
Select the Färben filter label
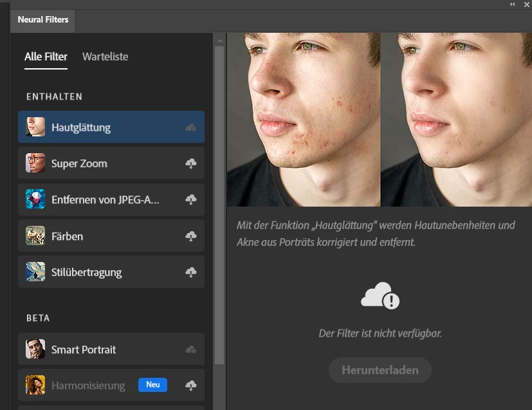[x=67, y=236]
